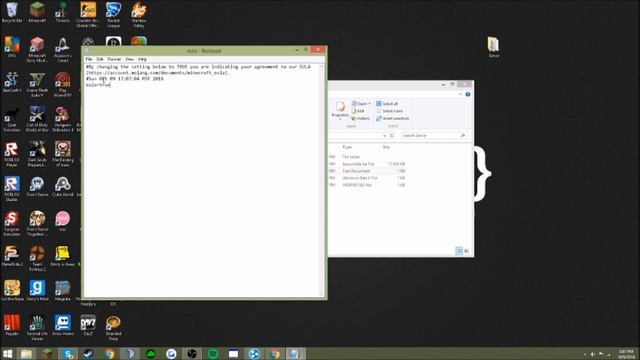Launch Counter-Strike Global Offensive shortcut
Screen dimensions: 640x360
point(88,15)
